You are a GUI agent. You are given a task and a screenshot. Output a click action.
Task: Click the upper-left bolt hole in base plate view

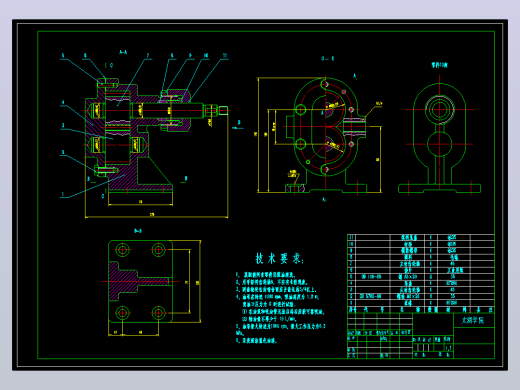(122, 249)
